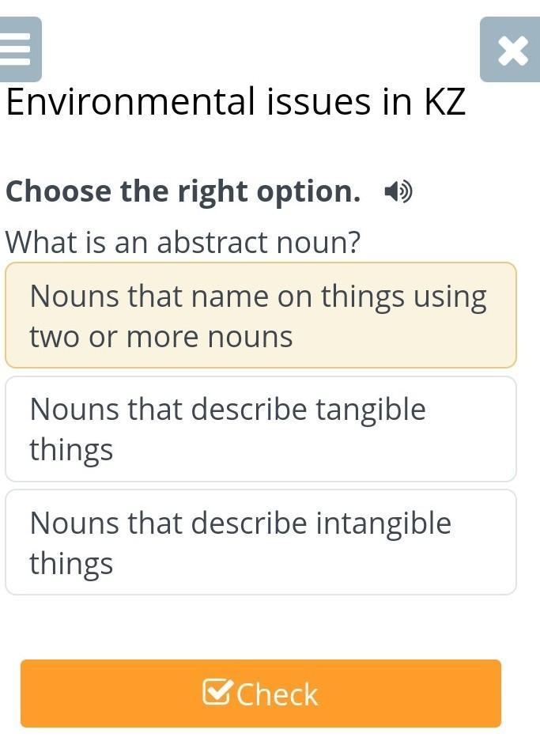Click the word 'tangible' in second answer
Viewport: 540px width, 756px height.
tap(370, 410)
